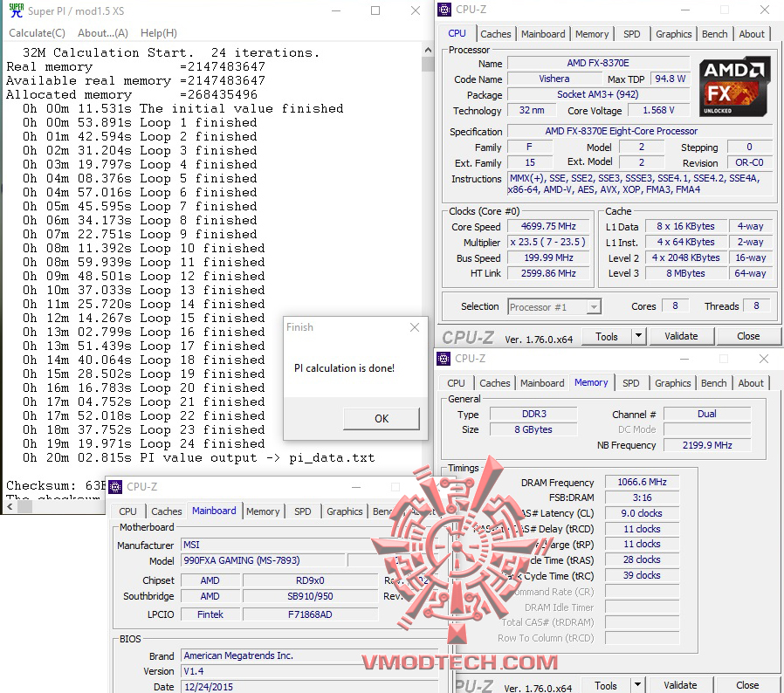Select Graphics tab in the Memory CPU-Z window

pos(672,383)
